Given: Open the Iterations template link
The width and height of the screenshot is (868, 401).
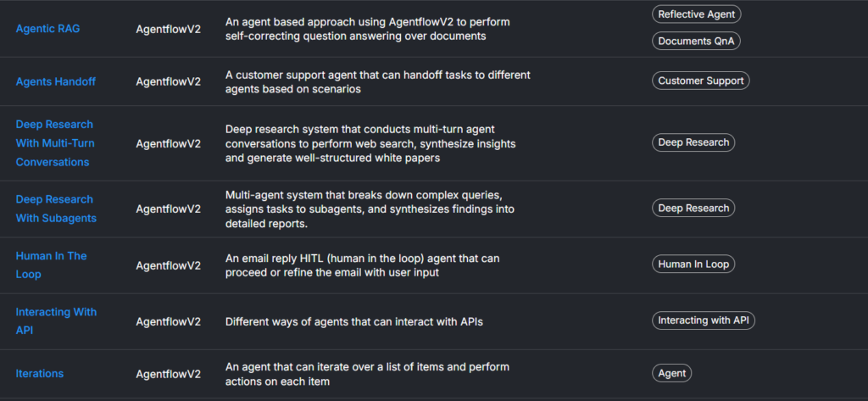Looking at the screenshot, I should 40,373.
